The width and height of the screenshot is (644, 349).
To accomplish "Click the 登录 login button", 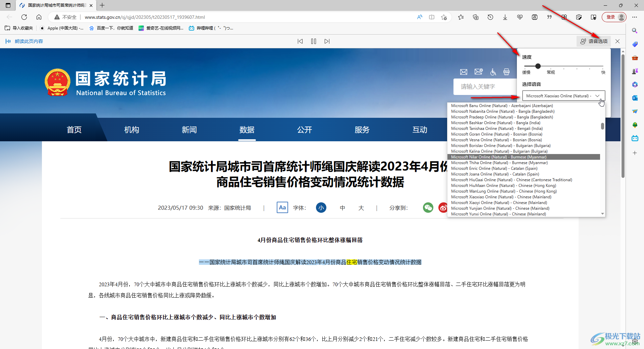I will tap(614, 17).
